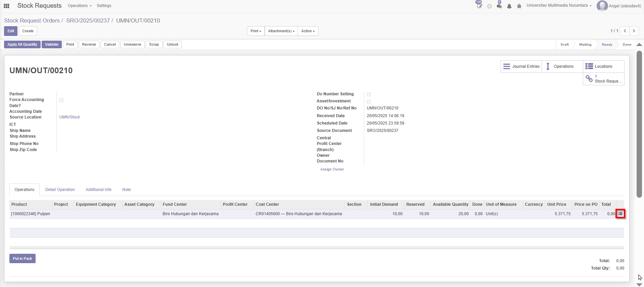Expand the Attachment(s) dropdown
This screenshot has width=644, height=287.
[281, 31]
